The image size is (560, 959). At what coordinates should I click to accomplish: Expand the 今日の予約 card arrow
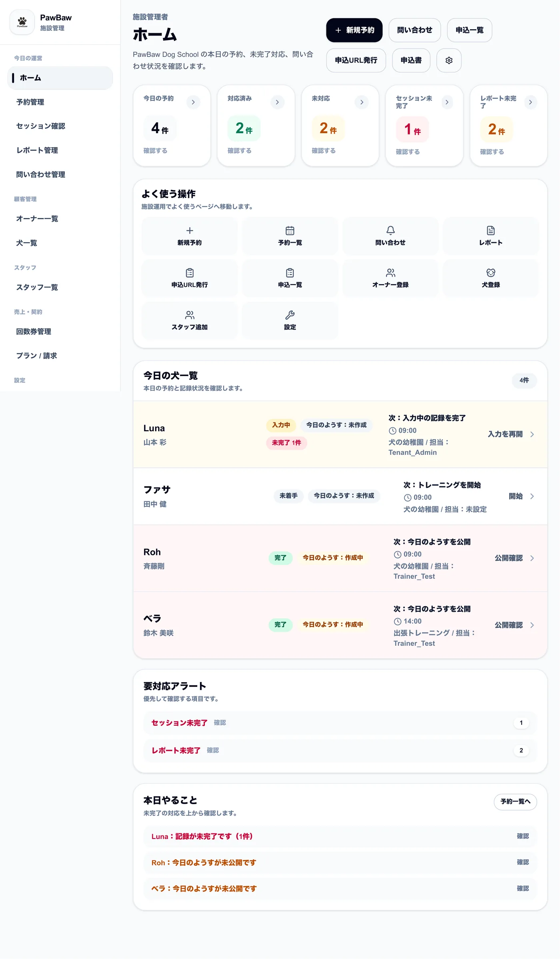tap(193, 102)
